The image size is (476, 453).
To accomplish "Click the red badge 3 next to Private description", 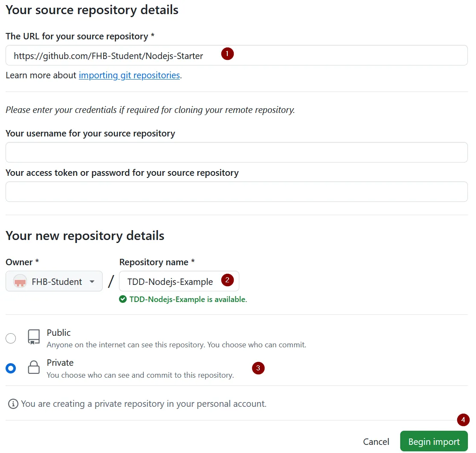I will (258, 368).
